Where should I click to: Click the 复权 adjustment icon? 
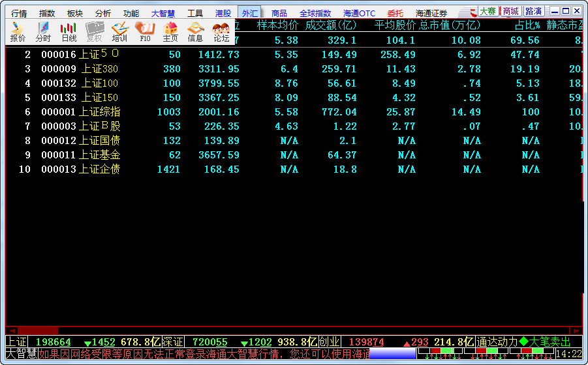[x=94, y=31]
